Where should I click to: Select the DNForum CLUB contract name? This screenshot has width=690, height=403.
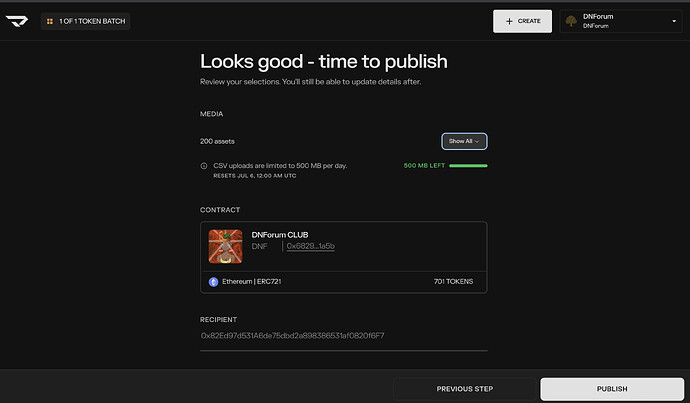pos(280,235)
